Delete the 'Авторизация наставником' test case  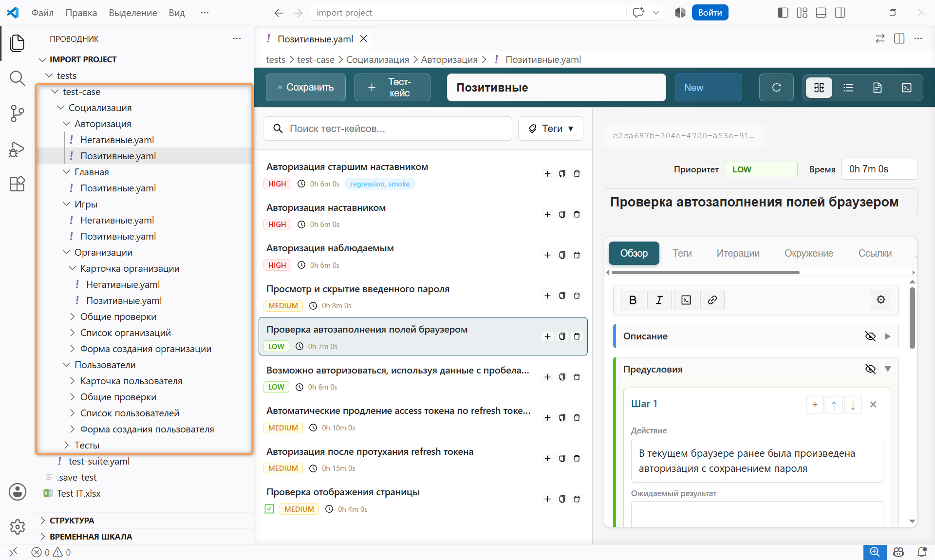[x=577, y=215]
